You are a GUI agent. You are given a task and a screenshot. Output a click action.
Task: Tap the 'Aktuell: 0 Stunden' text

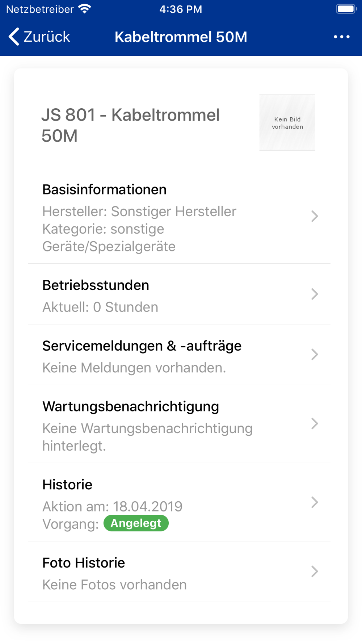(x=100, y=307)
